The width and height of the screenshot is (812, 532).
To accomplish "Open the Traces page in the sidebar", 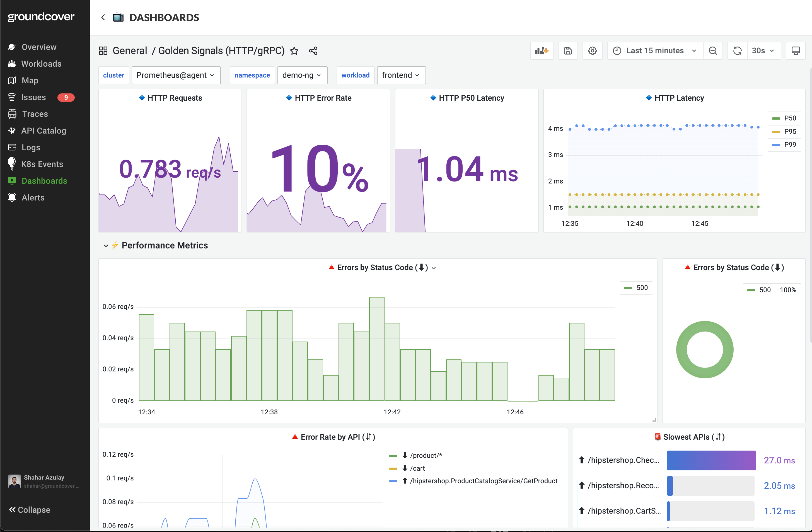I will [35, 114].
